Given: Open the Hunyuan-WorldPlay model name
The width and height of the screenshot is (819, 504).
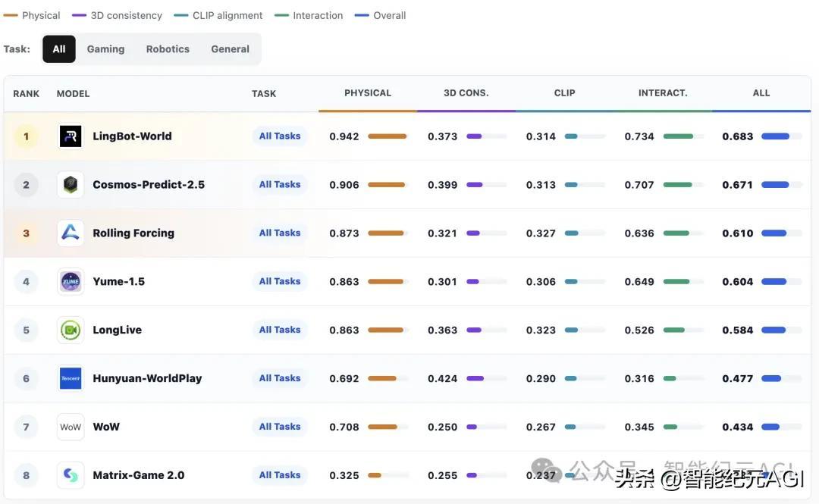Looking at the screenshot, I should coord(147,379).
